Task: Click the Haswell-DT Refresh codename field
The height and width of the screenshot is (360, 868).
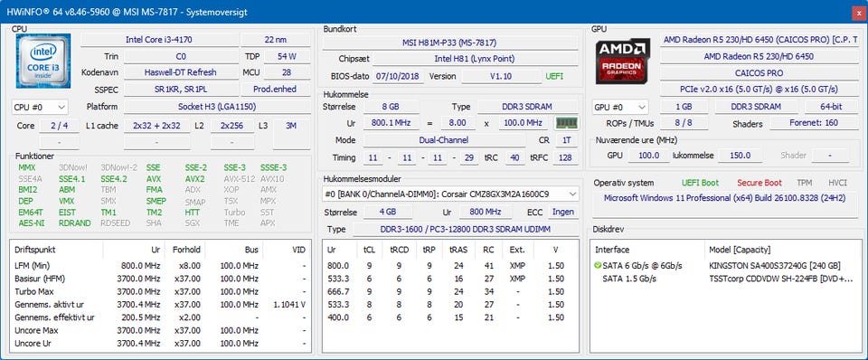Action: 181,72
